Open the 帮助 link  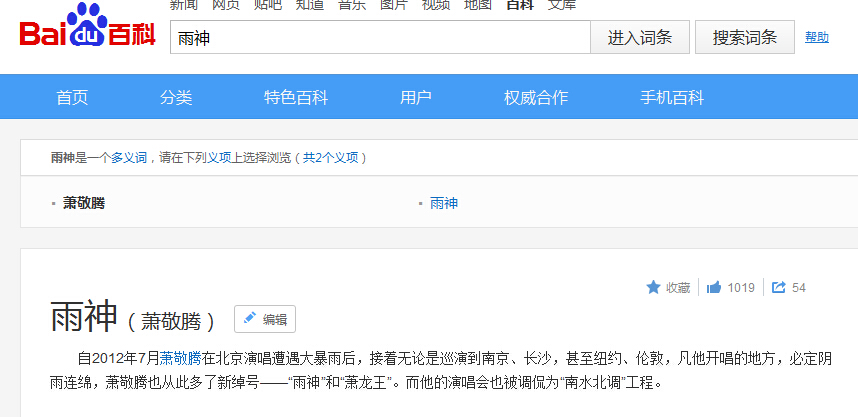(817, 37)
